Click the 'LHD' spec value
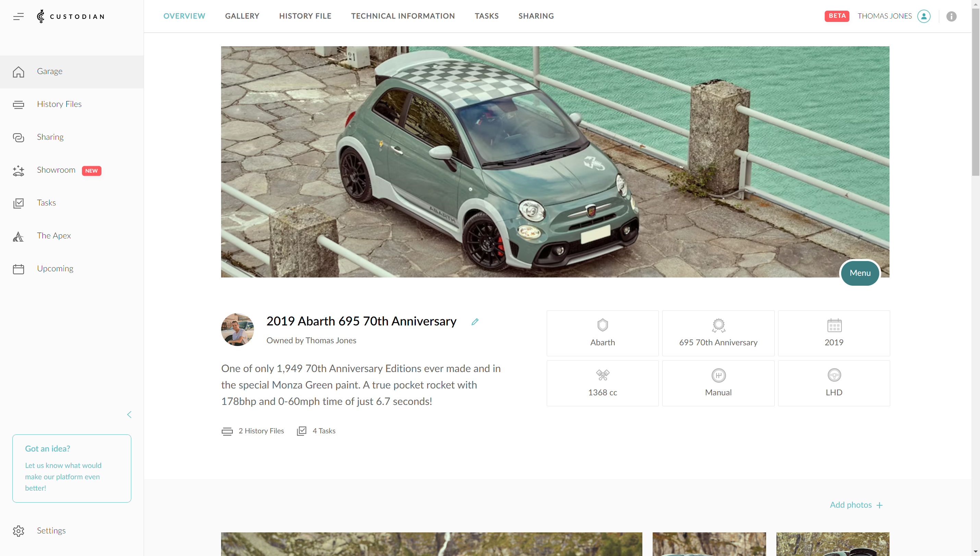The image size is (980, 556). click(x=834, y=392)
